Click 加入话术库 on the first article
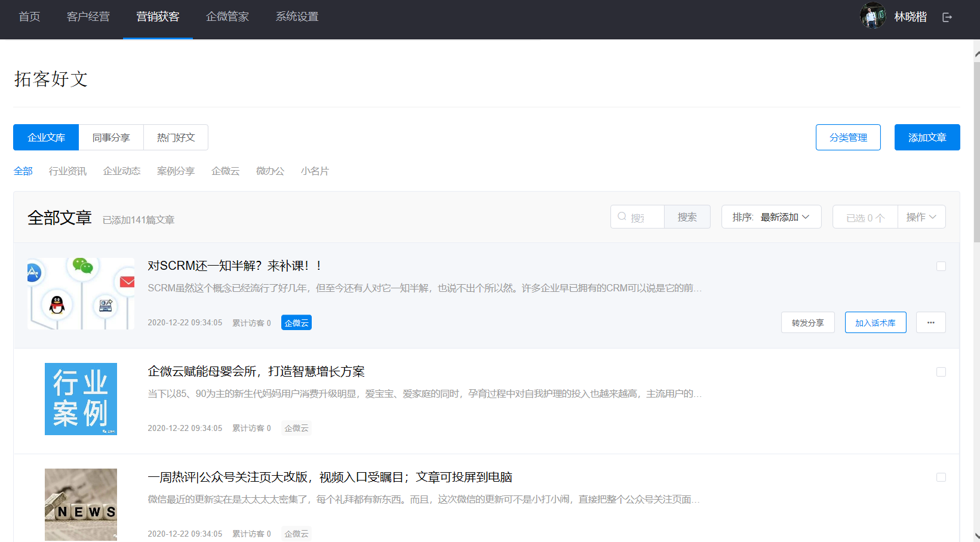The width and height of the screenshot is (980, 542). [x=875, y=322]
